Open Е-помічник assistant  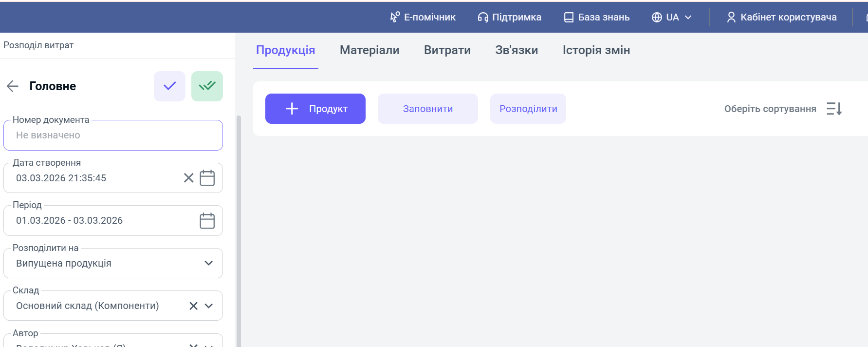point(423,18)
